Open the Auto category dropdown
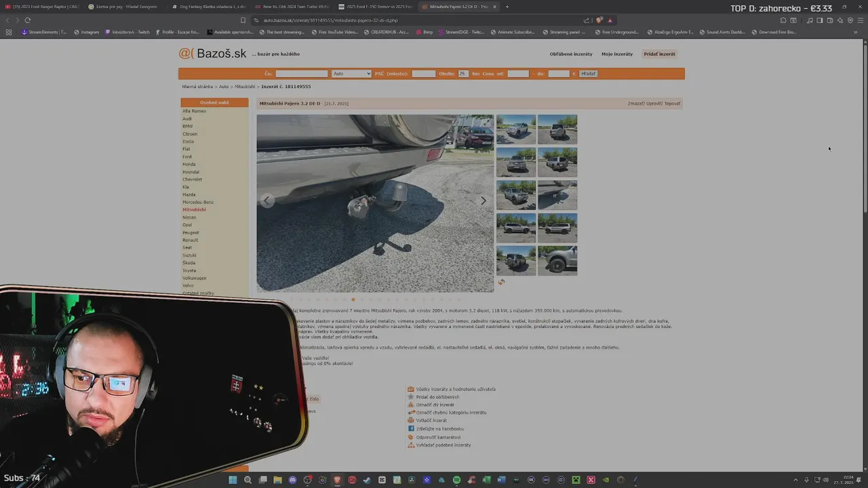 pyautogui.click(x=351, y=73)
